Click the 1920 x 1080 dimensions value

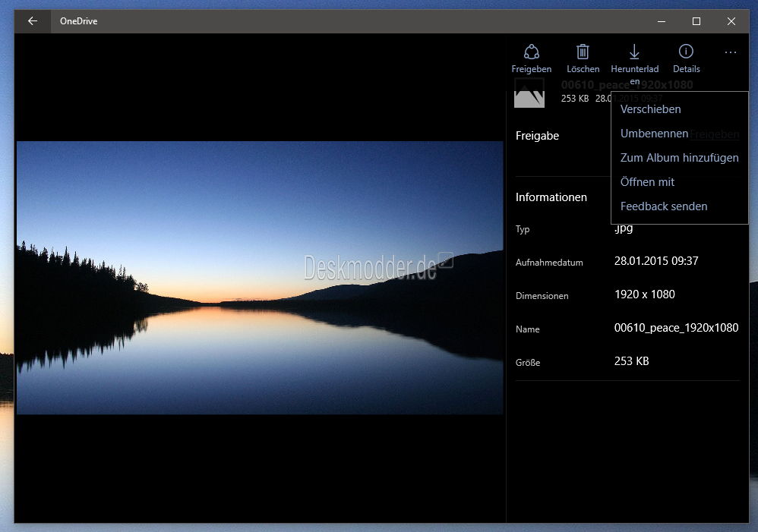644,294
